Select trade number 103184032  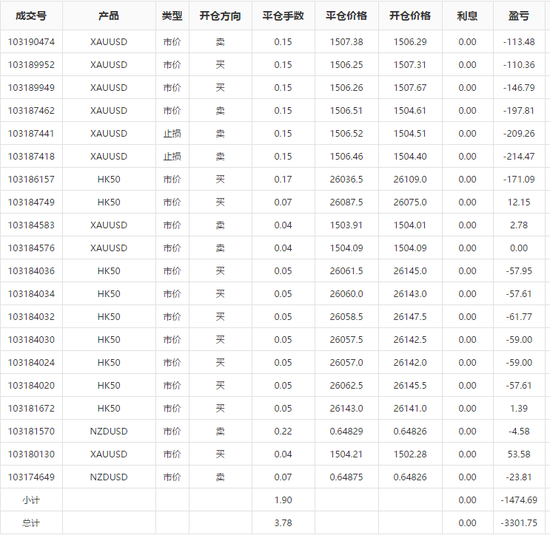coord(31,317)
